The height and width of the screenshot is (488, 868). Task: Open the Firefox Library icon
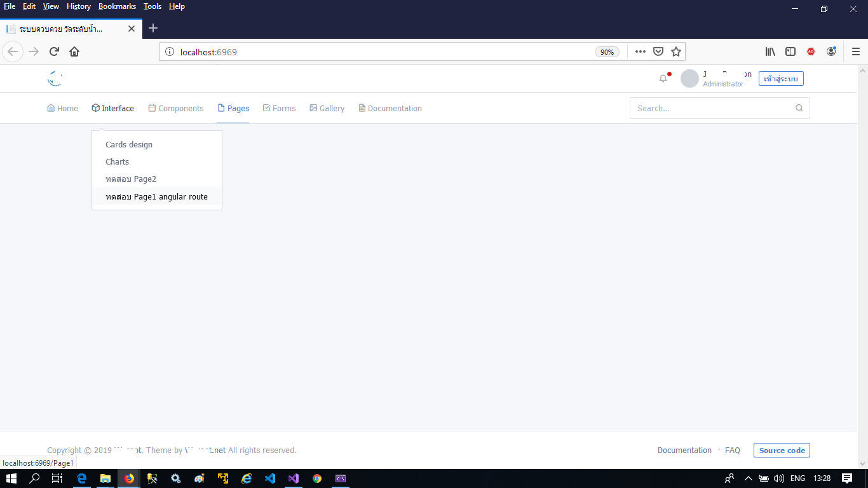click(x=770, y=51)
